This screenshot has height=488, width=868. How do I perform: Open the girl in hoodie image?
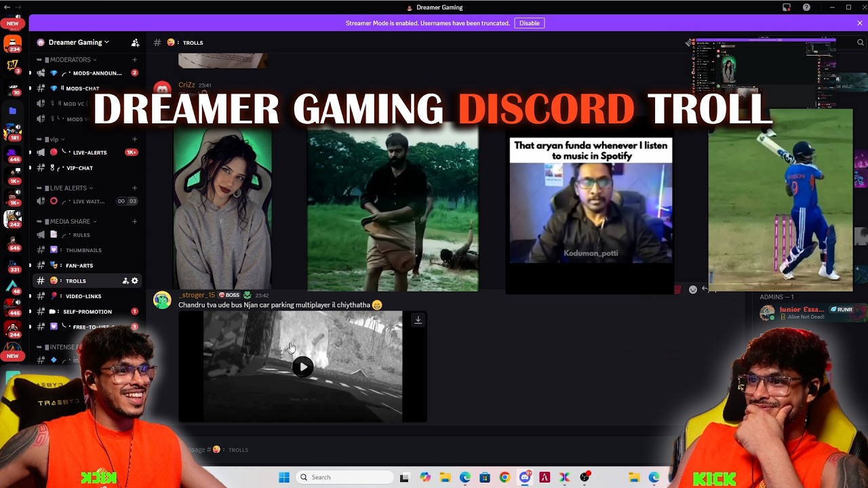pos(222,208)
